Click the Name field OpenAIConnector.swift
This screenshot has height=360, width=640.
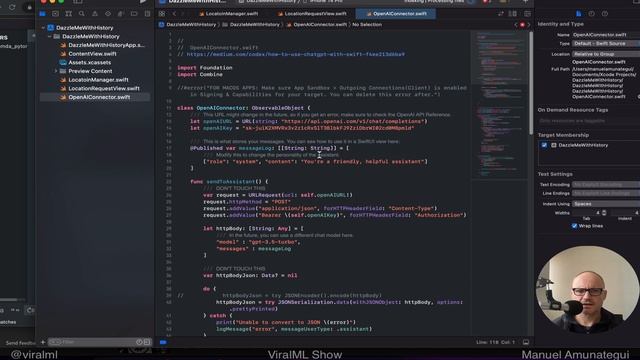point(606,35)
